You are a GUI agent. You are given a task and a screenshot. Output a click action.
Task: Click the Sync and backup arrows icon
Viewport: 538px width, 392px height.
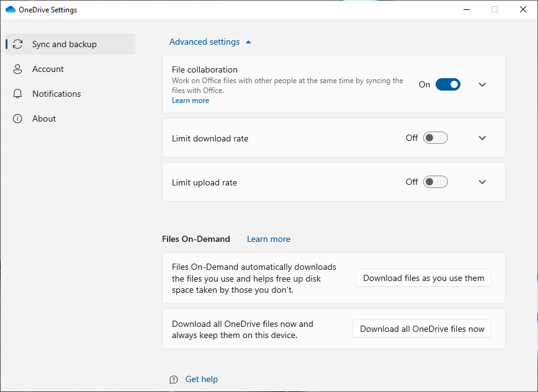18,44
